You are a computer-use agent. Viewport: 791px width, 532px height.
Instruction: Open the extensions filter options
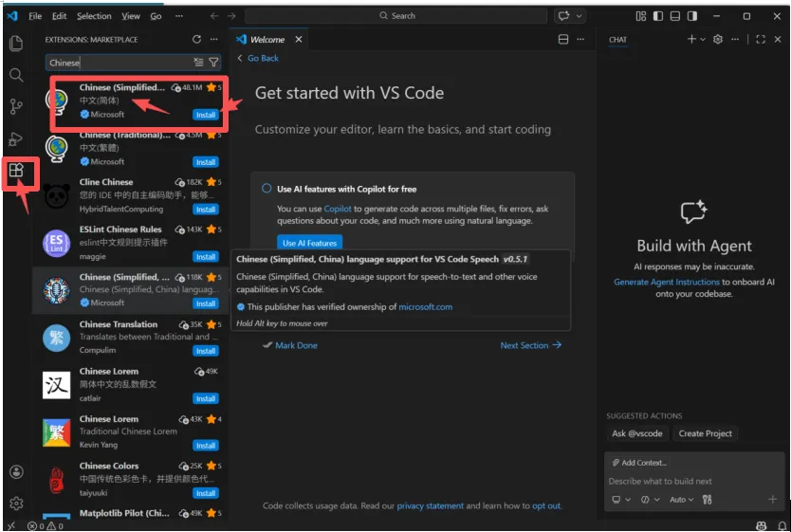coord(214,62)
